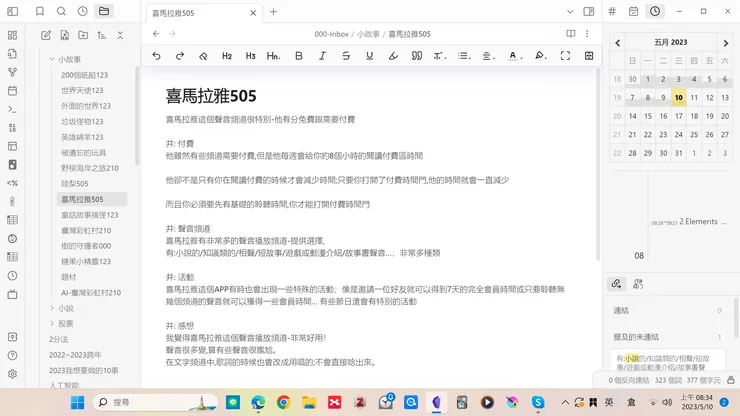Click 小故事 in the breadcrumb path
This screenshot has height=416, width=740.
(x=368, y=34)
